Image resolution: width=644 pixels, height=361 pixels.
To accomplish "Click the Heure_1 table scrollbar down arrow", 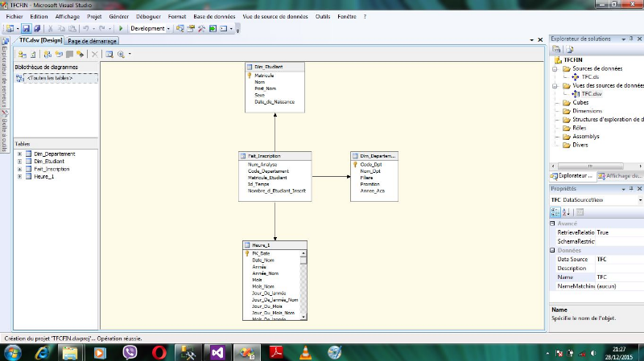I will [303, 316].
